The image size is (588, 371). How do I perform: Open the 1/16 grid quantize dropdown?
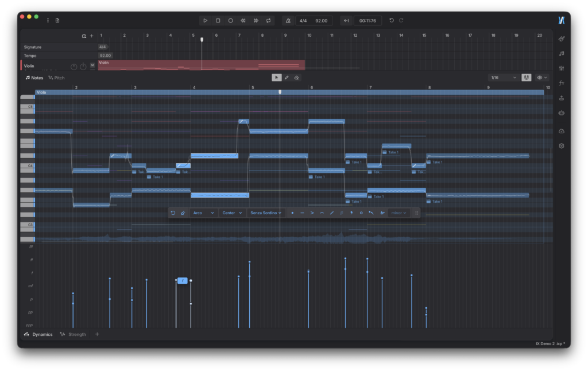point(504,78)
